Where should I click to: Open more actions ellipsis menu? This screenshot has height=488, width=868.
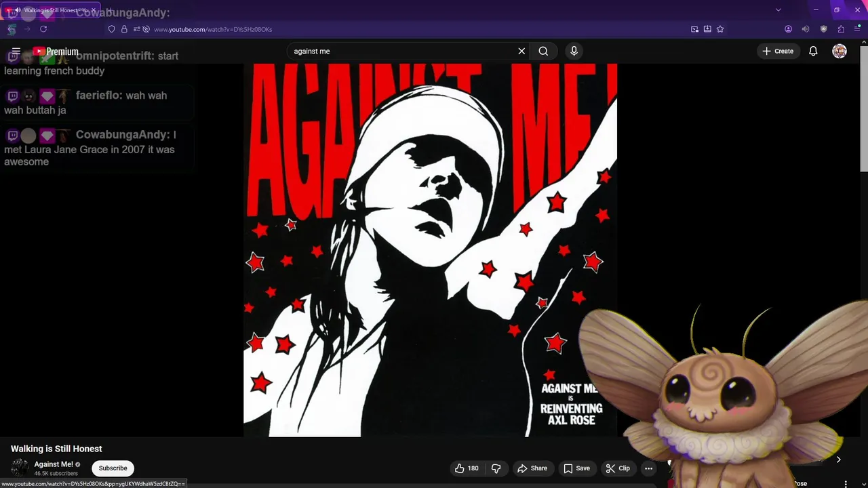coord(648,468)
